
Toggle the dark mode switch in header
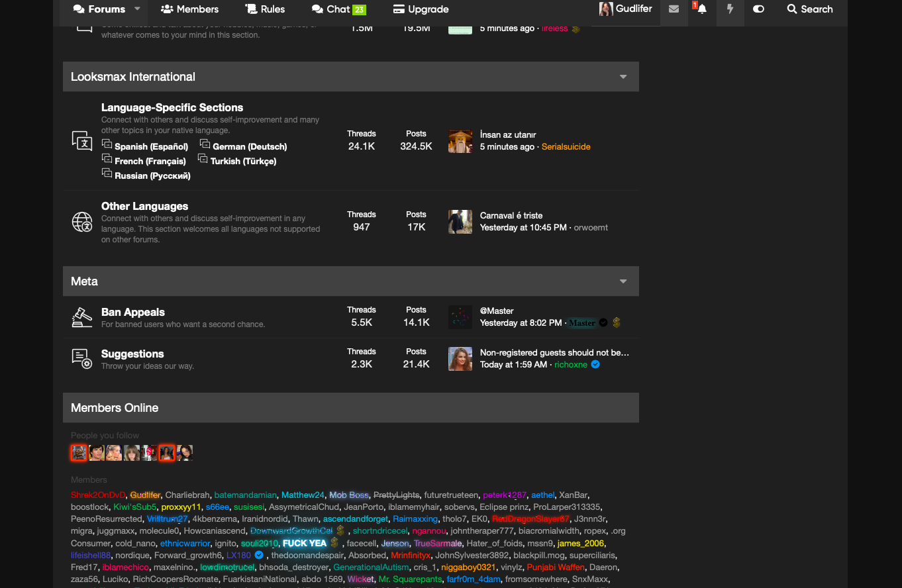point(759,9)
